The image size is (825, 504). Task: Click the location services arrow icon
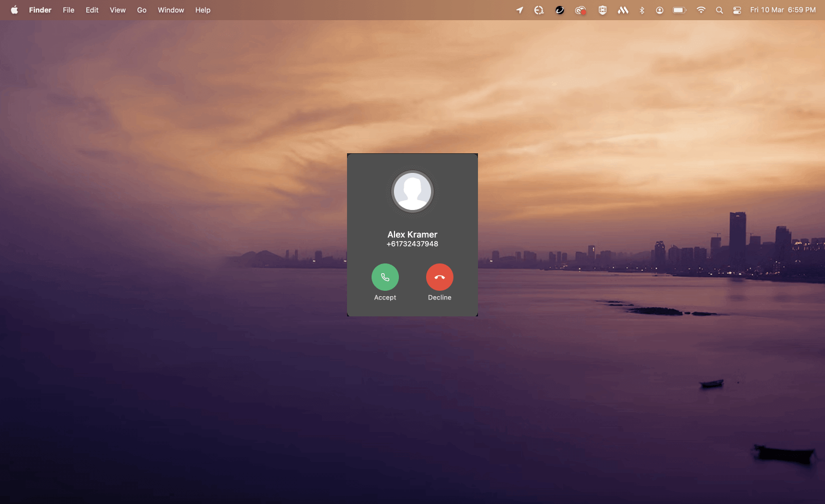pos(519,10)
